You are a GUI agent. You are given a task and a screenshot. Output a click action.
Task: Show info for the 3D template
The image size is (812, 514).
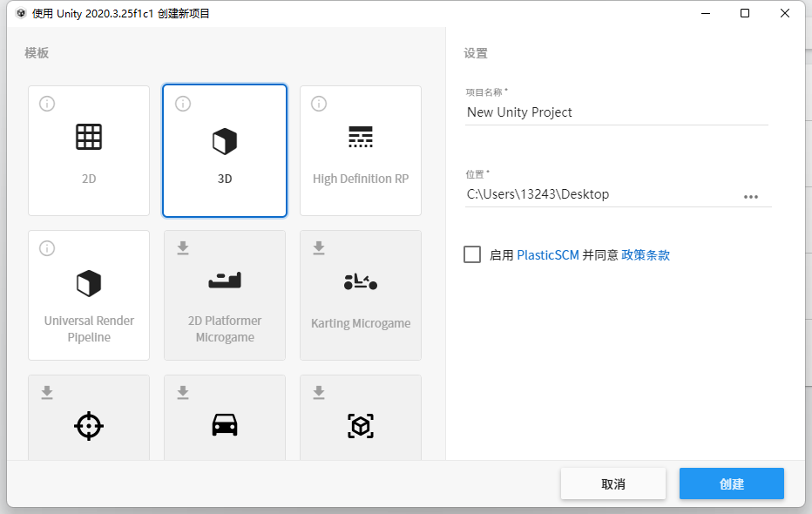[x=183, y=104]
